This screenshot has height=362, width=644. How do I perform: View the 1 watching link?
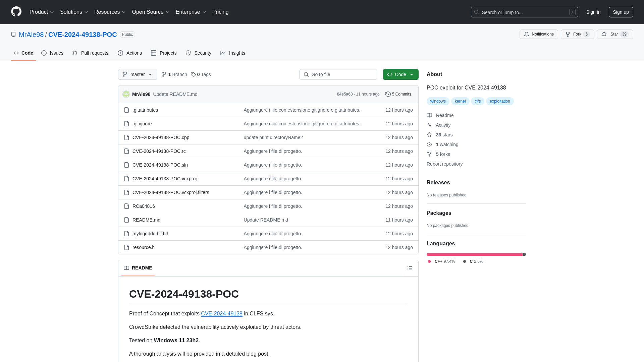point(442,144)
